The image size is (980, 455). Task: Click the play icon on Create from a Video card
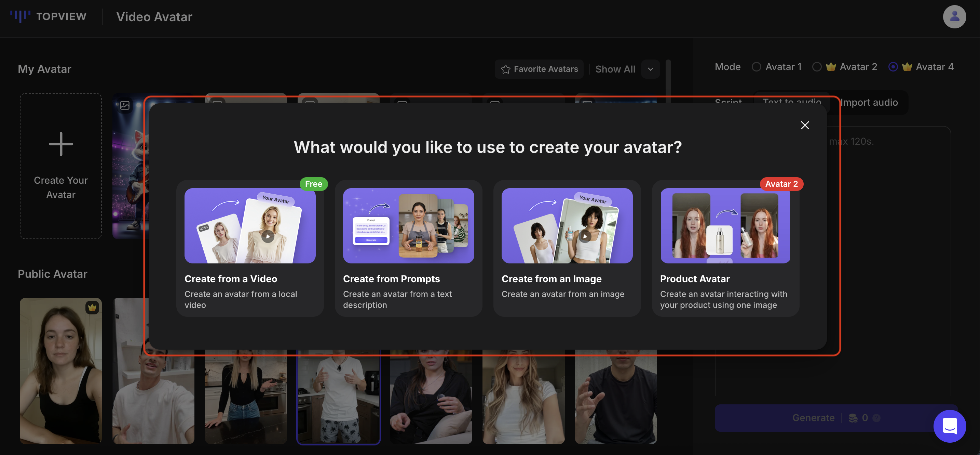pos(268,236)
